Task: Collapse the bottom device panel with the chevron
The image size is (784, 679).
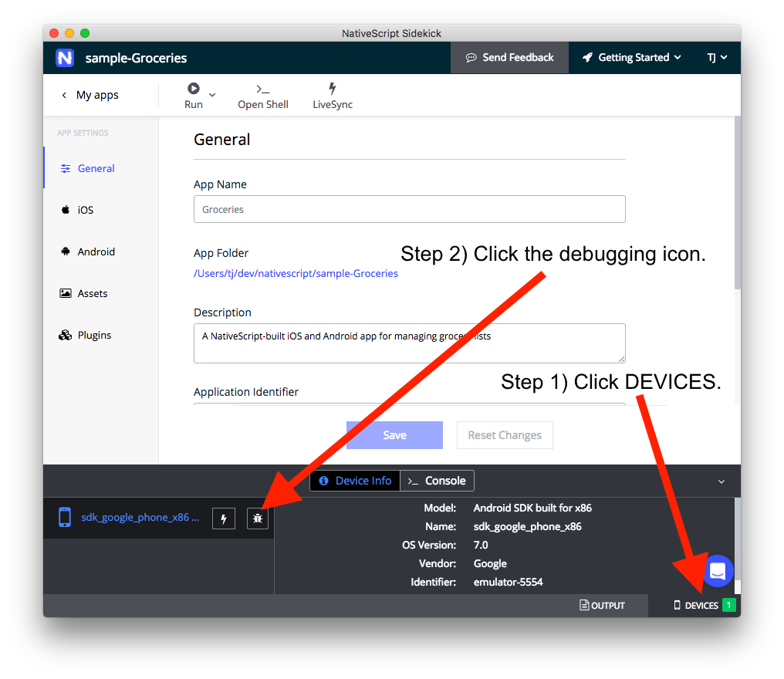Action: coord(721,481)
